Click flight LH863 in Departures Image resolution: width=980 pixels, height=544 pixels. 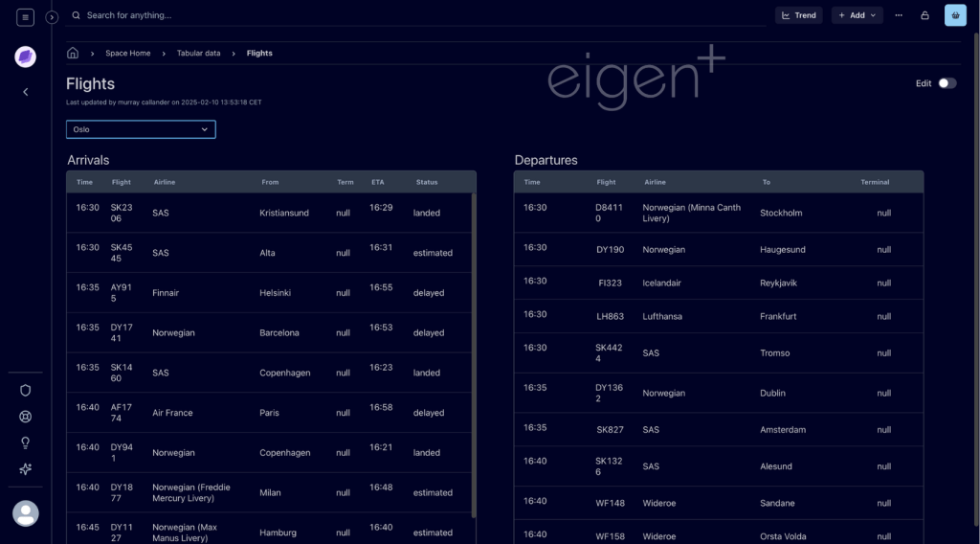point(610,316)
